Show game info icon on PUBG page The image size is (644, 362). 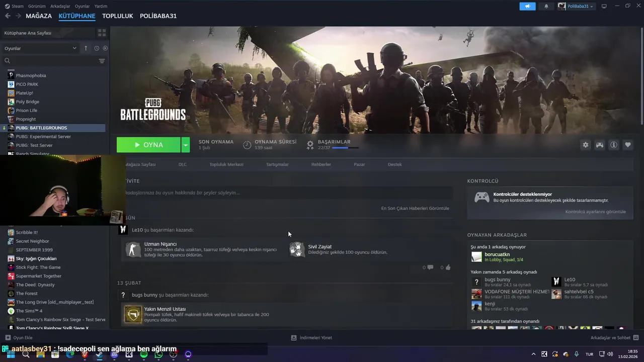614,145
